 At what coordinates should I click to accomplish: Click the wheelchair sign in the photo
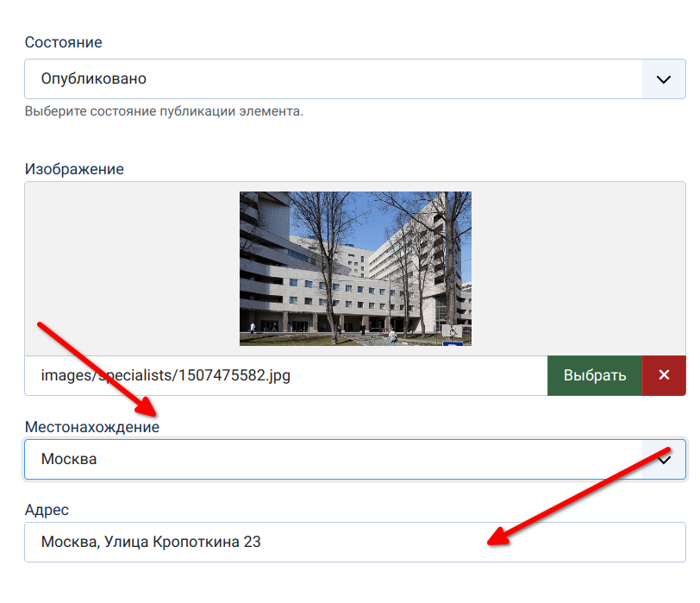pyautogui.click(x=452, y=331)
